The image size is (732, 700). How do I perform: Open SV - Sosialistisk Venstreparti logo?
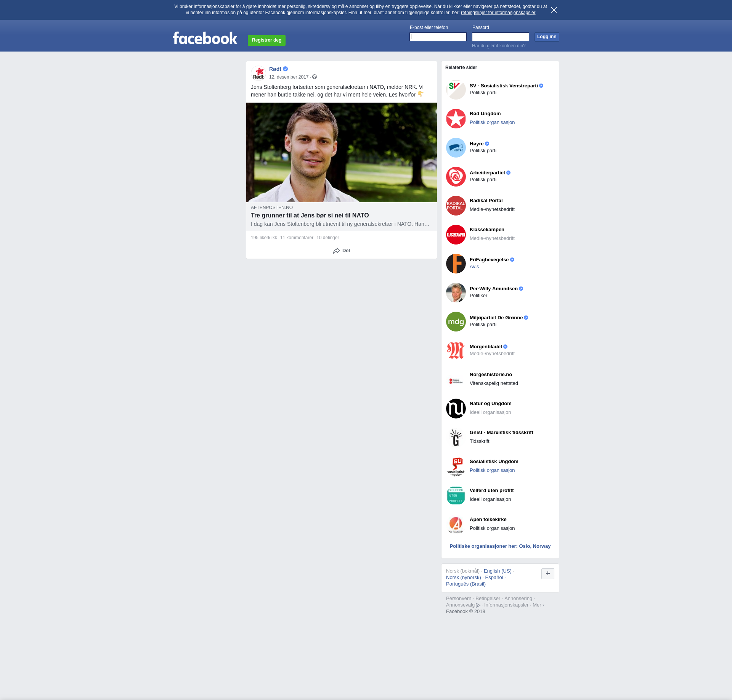(456, 90)
